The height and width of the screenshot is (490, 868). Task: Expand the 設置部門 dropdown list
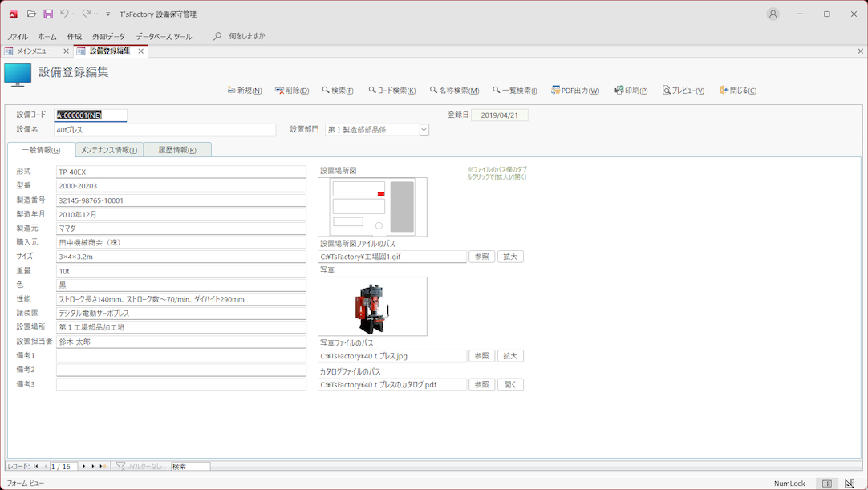tap(424, 130)
